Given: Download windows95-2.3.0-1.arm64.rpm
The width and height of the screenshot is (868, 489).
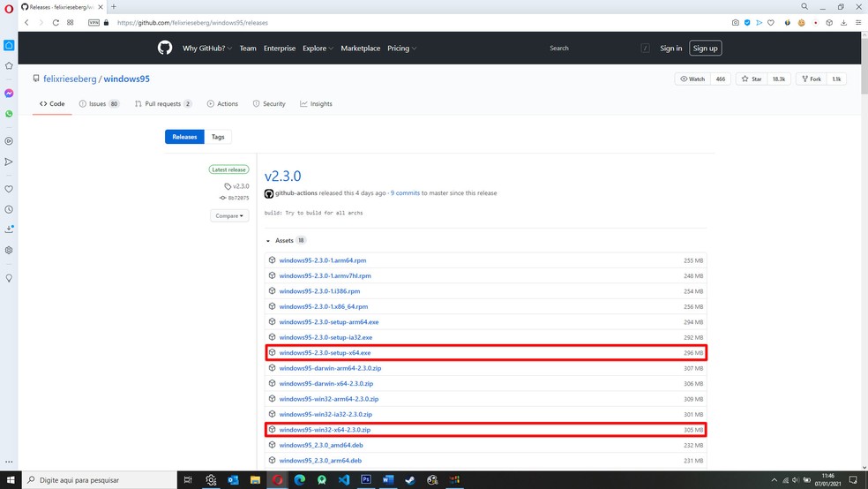Looking at the screenshot, I should tap(323, 260).
